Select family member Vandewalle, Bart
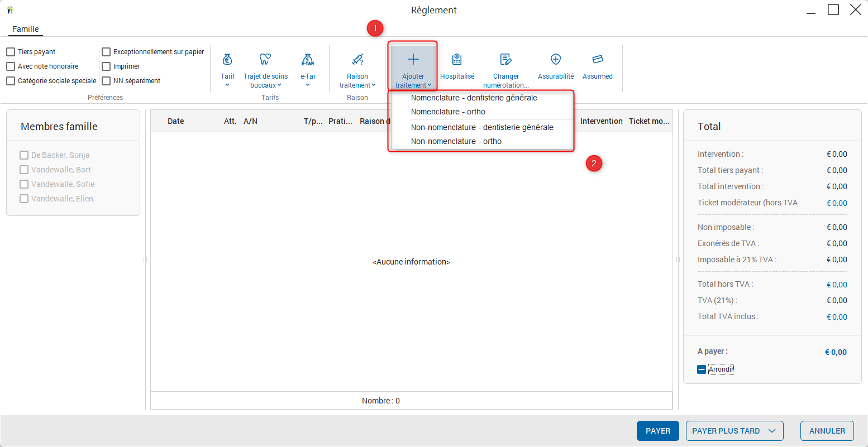868x447 pixels. (24, 170)
